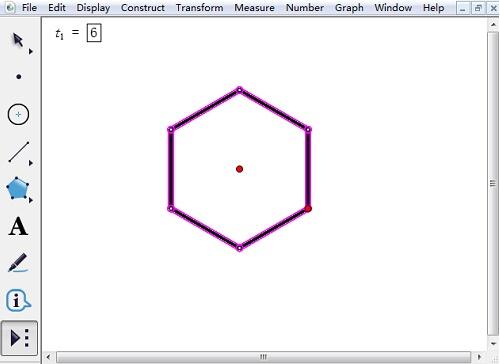Click the horizontal scrollbar thumb
The width and height of the screenshot is (500, 364).
(x=263, y=357)
